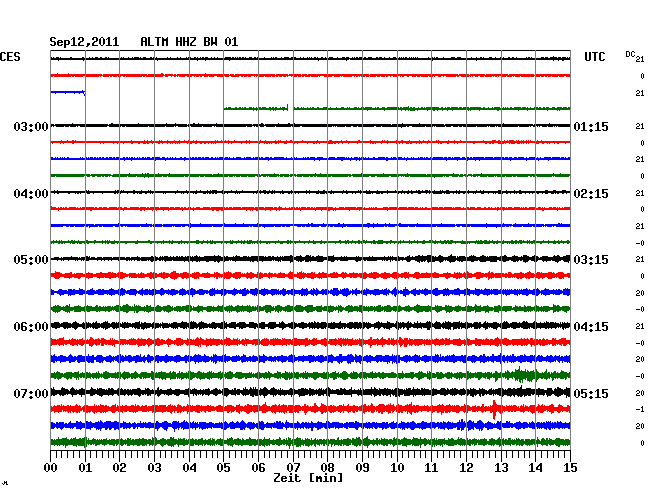Click the '02:15' UTC time label
This screenshot has width=650, height=494.
coord(591,194)
